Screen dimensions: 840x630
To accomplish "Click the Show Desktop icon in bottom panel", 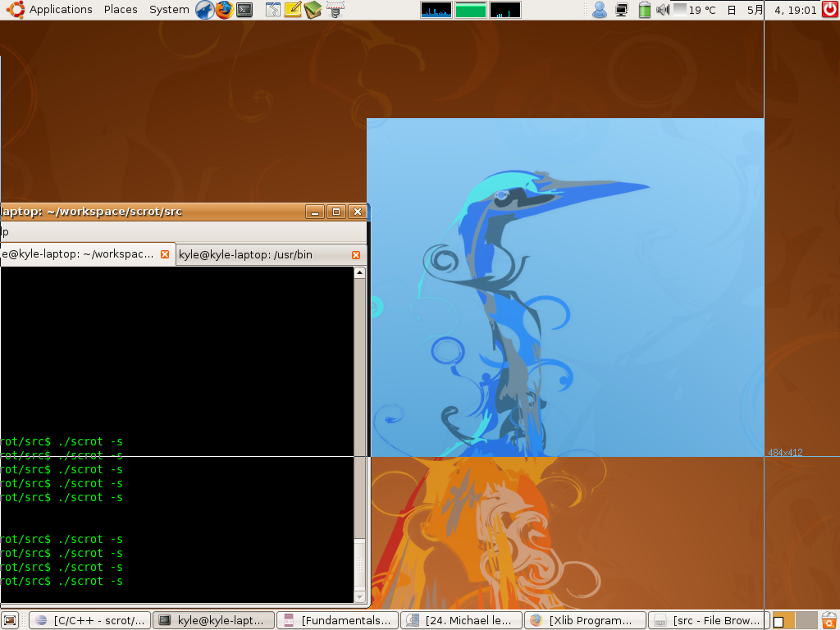I will click(10, 621).
